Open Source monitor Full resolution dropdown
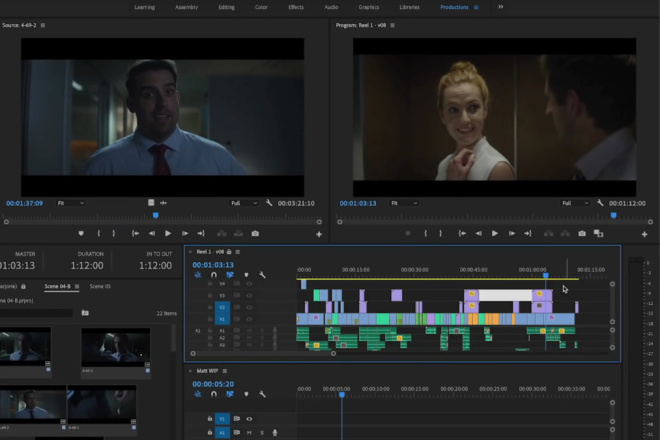This screenshot has height=440, width=660. click(244, 203)
